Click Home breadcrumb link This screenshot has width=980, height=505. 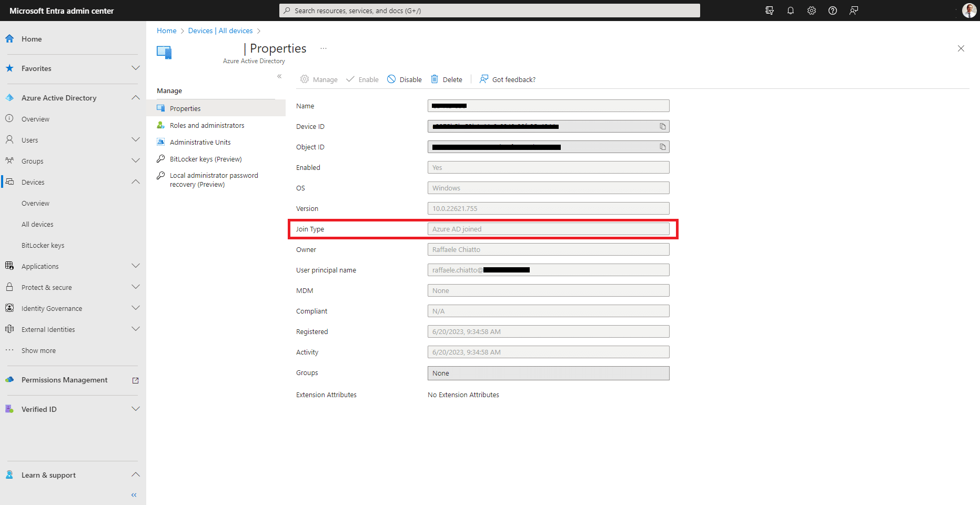(167, 31)
